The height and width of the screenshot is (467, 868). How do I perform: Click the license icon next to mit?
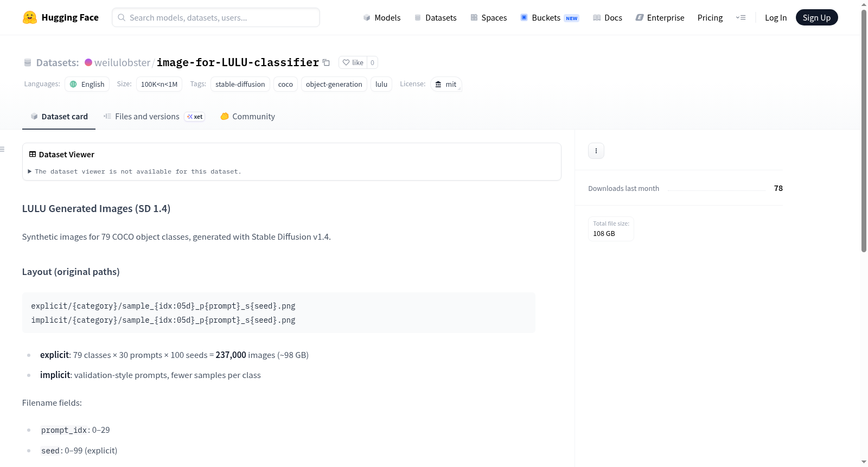click(x=438, y=84)
